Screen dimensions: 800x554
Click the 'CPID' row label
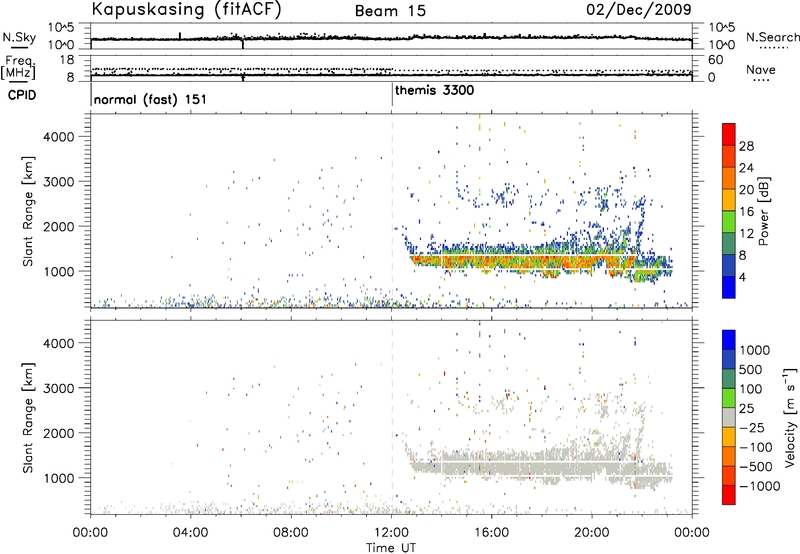pos(22,95)
